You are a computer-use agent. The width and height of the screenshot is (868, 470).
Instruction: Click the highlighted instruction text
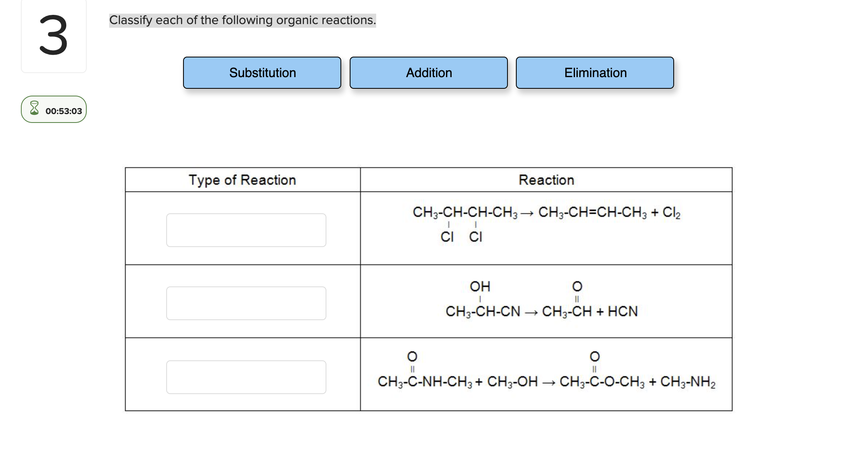pos(242,19)
